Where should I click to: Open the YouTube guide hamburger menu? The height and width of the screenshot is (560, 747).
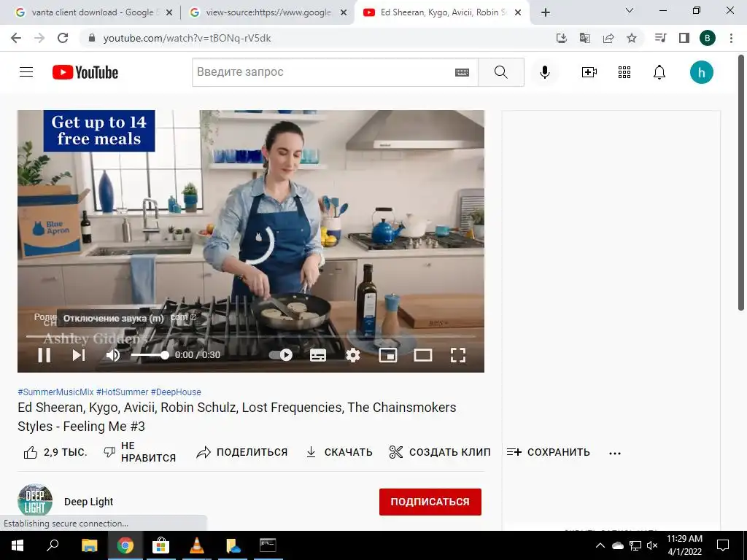(x=26, y=72)
